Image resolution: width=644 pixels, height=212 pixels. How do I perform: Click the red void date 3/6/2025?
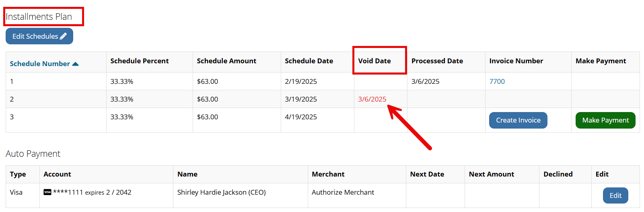click(372, 99)
